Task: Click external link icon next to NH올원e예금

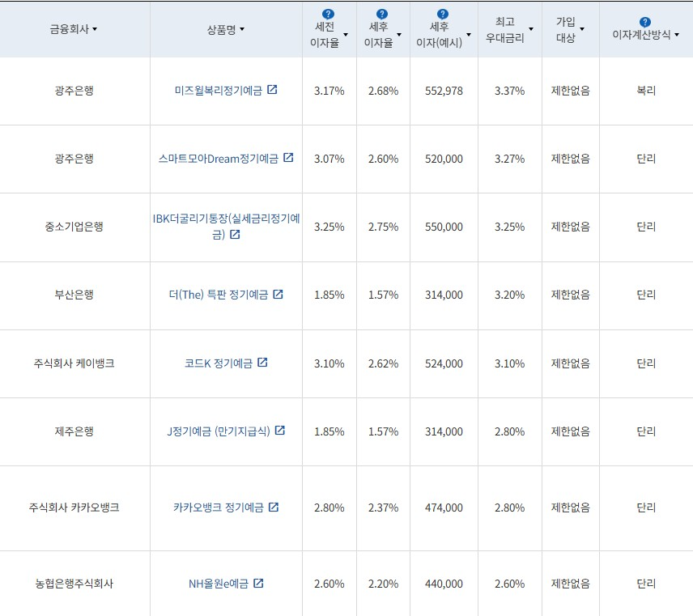Action: (x=258, y=584)
